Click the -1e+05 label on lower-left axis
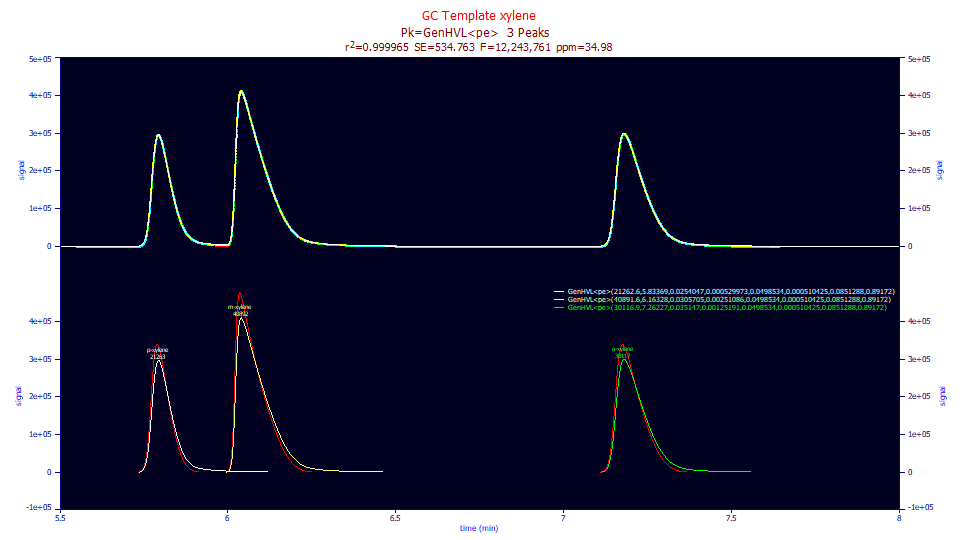Image resolution: width=960 pixels, height=540 pixels. point(39,508)
